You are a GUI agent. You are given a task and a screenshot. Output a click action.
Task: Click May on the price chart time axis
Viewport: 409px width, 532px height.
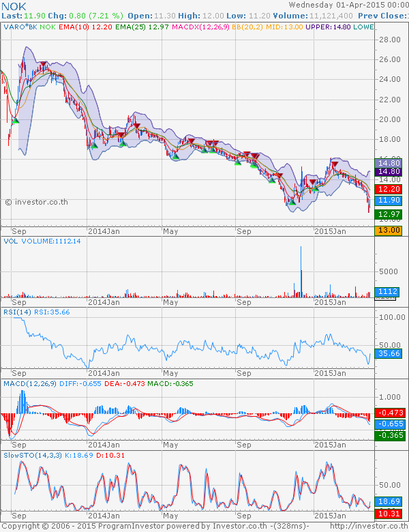point(170,231)
